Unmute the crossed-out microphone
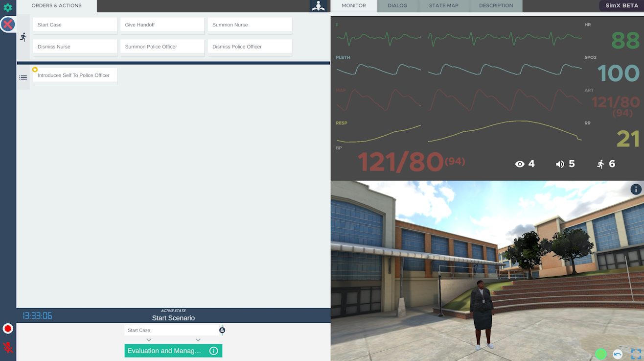Viewport: 644px width, 361px height. pos(8,347)
